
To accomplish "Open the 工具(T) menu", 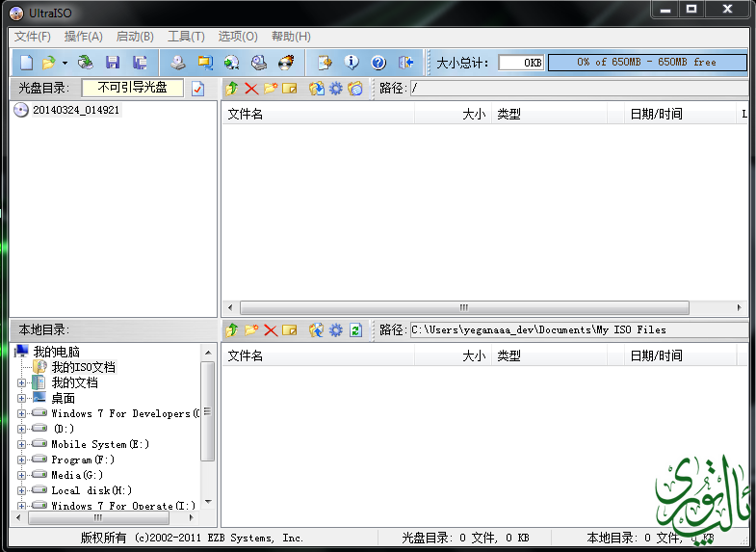I will point(186,37).
